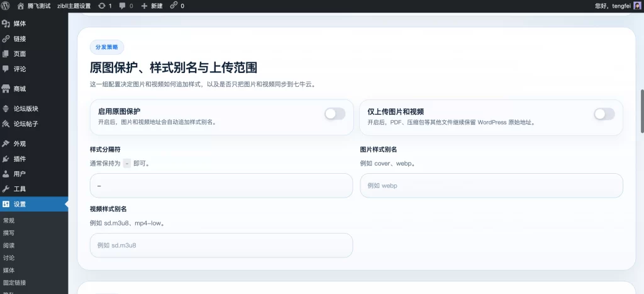Screen dimensions: 644x294
Task: Click the 论坛帖子 icon in the sidebar
Action: 6,124
